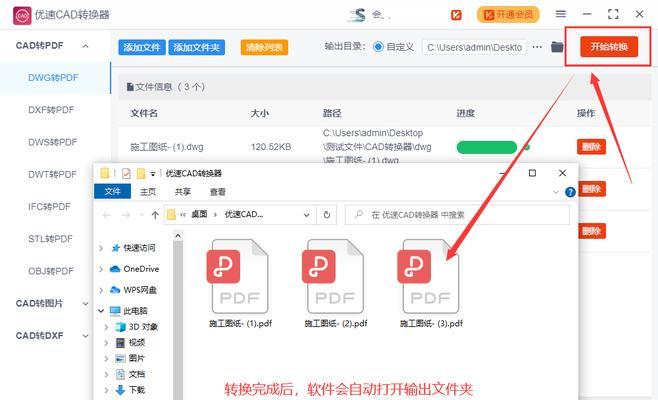Click the 添加文件 button

point(142,47)
